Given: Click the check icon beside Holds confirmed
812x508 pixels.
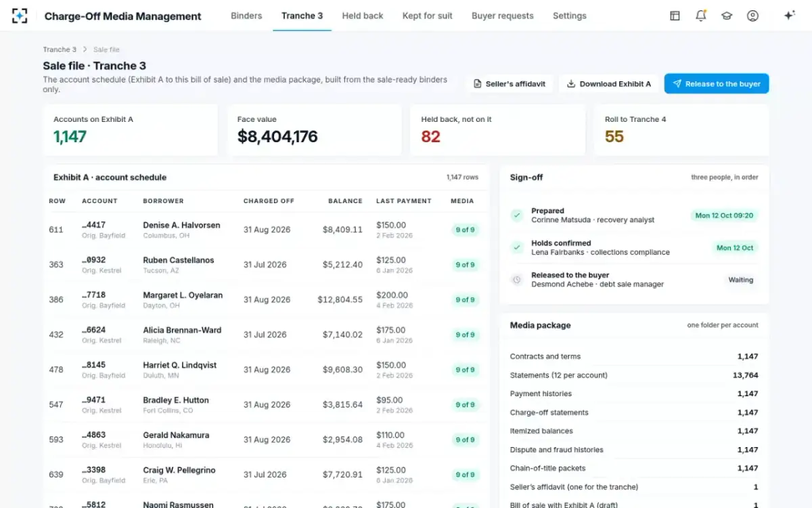Looking at the screenshot, I should pos(517,247).
